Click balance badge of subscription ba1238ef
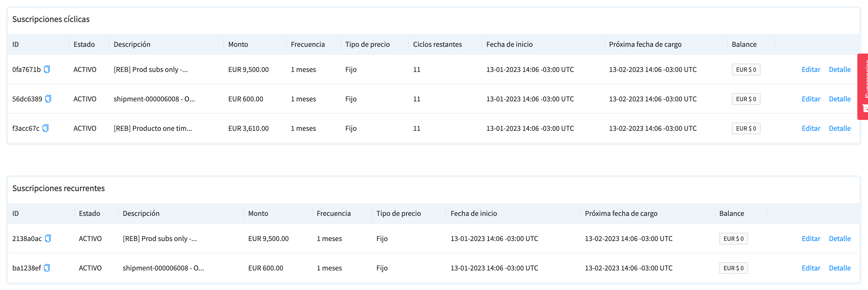This screenshot has height=290, width=868. (733, 268)
